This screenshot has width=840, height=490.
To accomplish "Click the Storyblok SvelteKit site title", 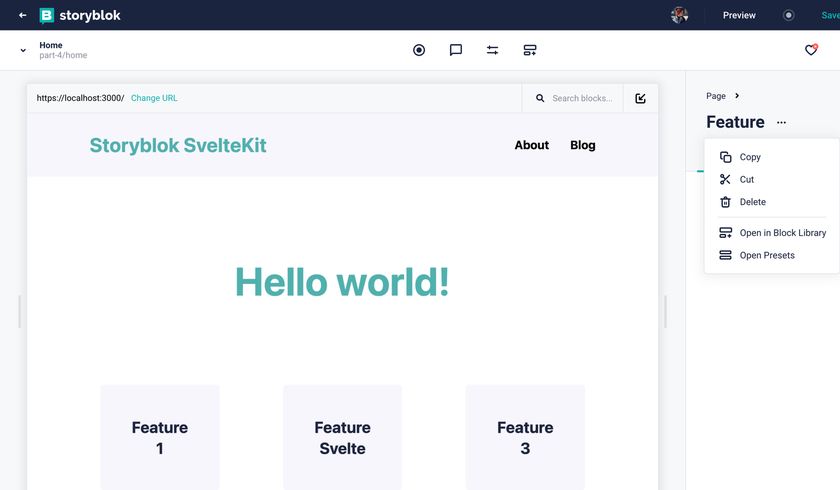I will click(x=178, y=145).
